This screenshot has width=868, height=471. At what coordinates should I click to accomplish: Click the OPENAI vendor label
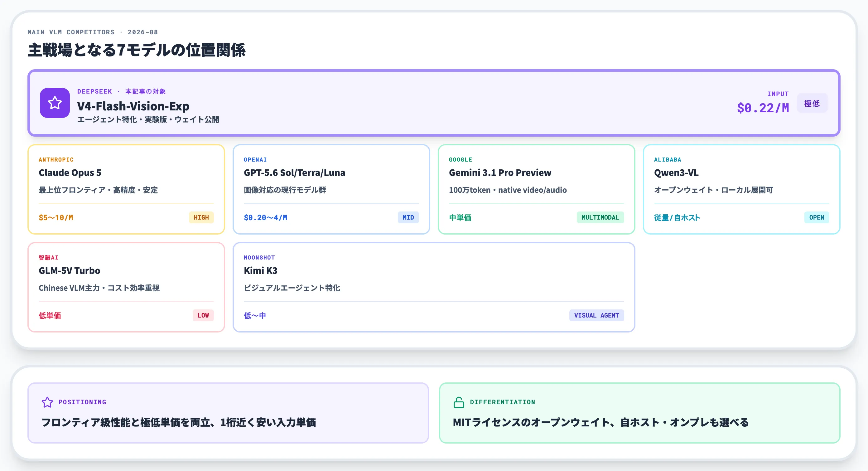(x=255, y=159)
